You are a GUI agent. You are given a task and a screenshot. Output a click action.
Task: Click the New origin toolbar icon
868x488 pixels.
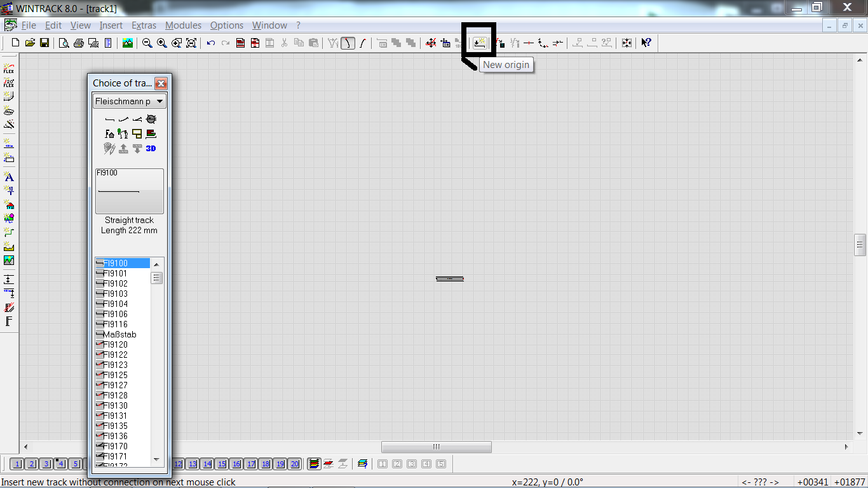(x=479, y=43)
